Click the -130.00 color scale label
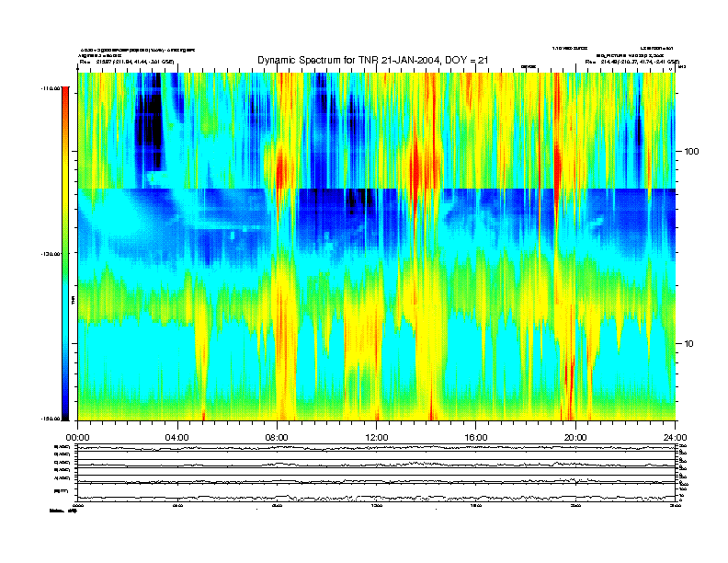This screenshot has height=563, width=728. [51, 254]
